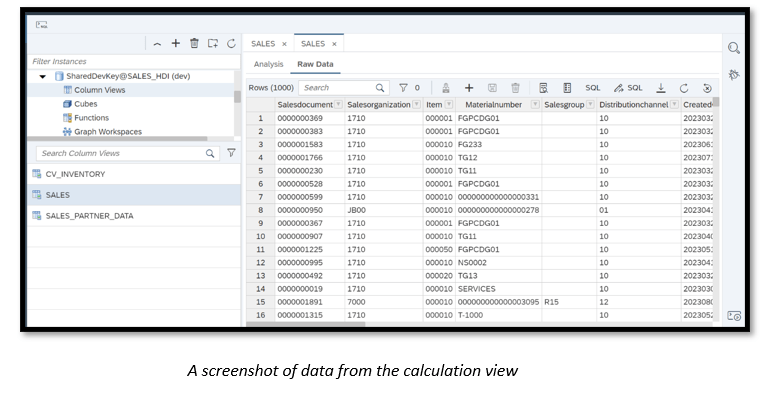769x399 pixels.
Task: Close the first SALES tab
Action: (284, 44)
